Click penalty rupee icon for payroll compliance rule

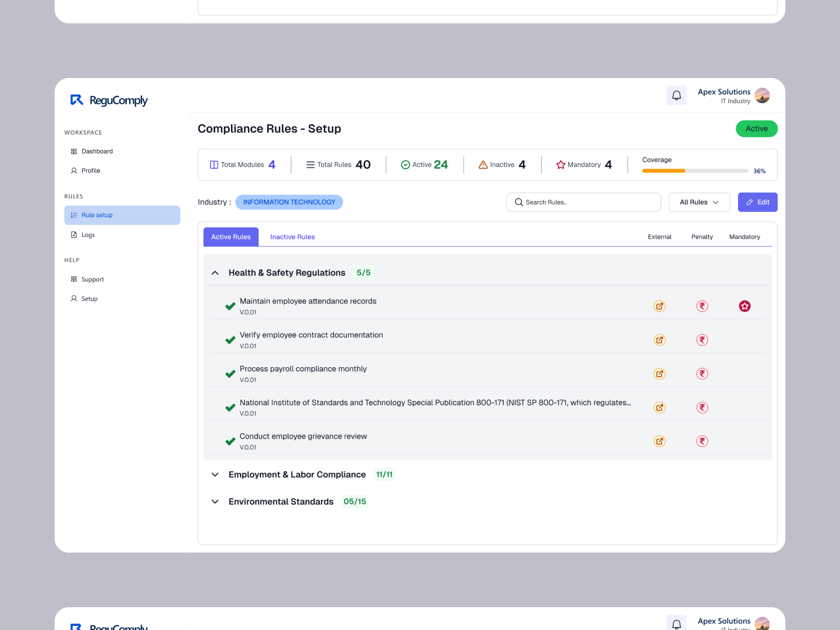(x=702, y=374)
